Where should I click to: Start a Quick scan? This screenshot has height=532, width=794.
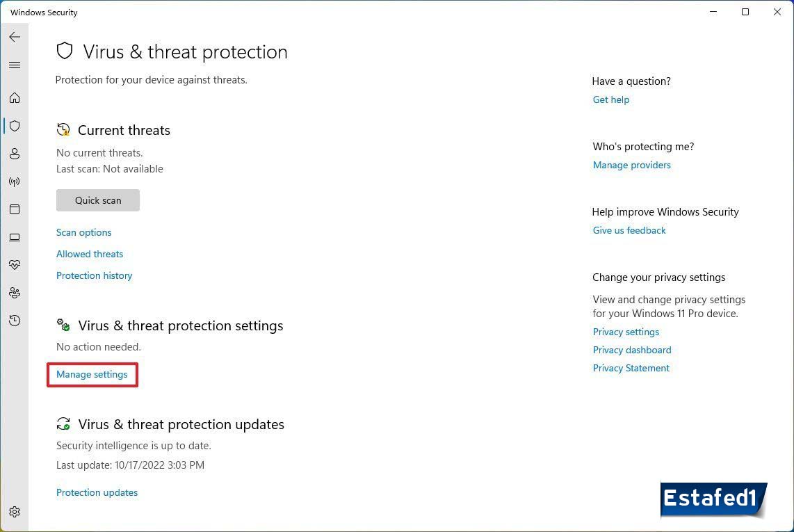[98, 200]
